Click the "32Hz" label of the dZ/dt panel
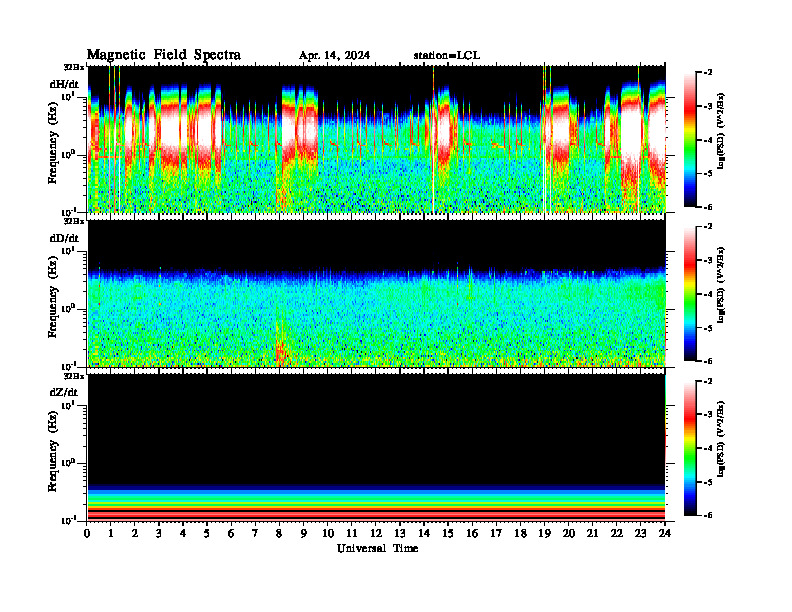Image resolution: width=792 pixels, height=612 pixels. (74, 376)
